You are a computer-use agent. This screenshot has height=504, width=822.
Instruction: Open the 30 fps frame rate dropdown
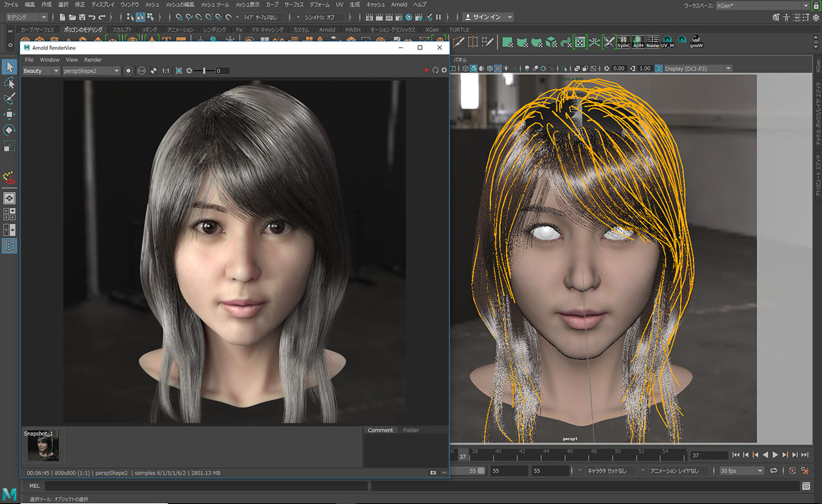pyautogui.click(x=741, y=471)
